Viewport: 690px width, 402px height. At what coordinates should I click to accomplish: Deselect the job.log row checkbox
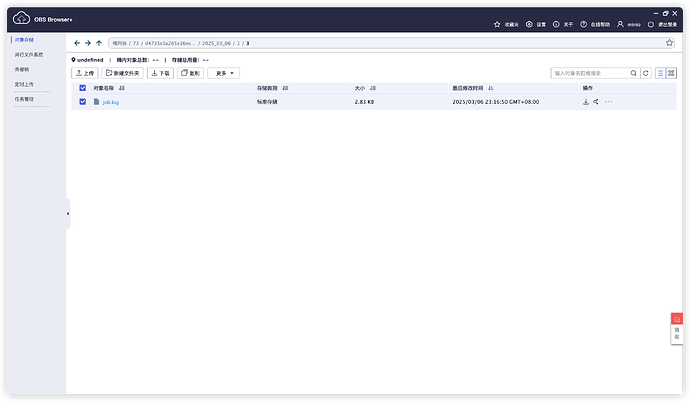pos(83,102)
